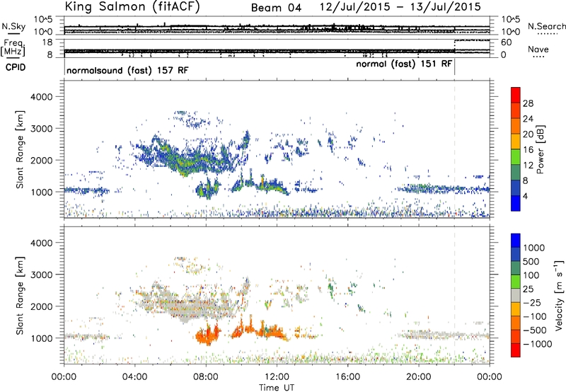Select the "04:00" time axis label
566x392 pixels.
pos(134,377)
